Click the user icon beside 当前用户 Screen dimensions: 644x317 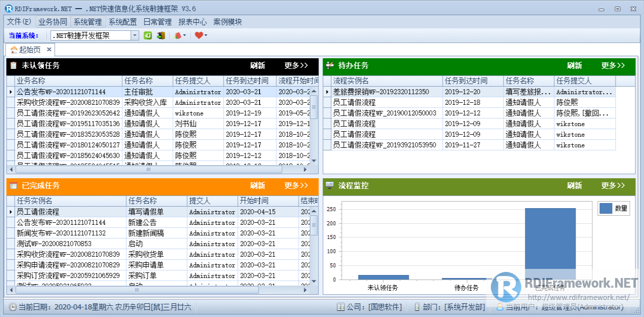tap(500, 307)
